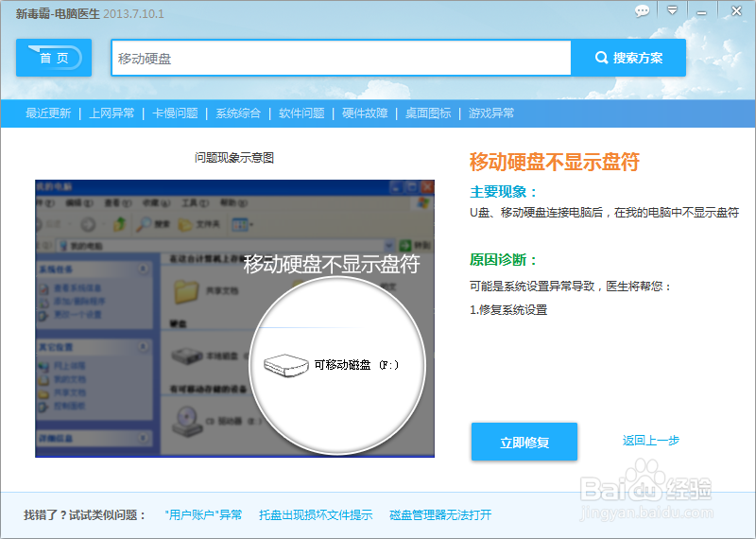Close the 电脑医生 window
The image size is (756, 539).
(x=736, y=10)
